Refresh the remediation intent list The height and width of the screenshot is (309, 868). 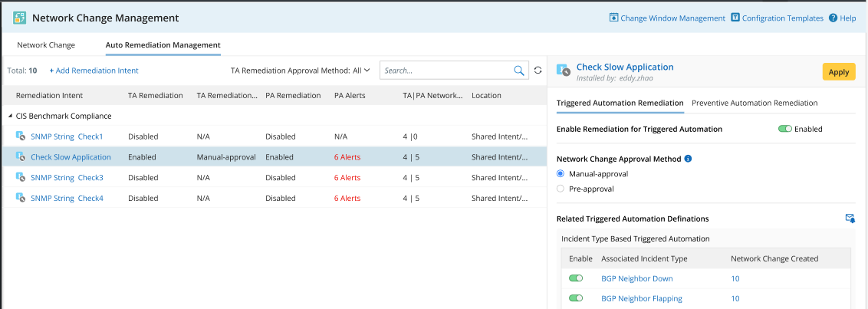coord(538,71)
